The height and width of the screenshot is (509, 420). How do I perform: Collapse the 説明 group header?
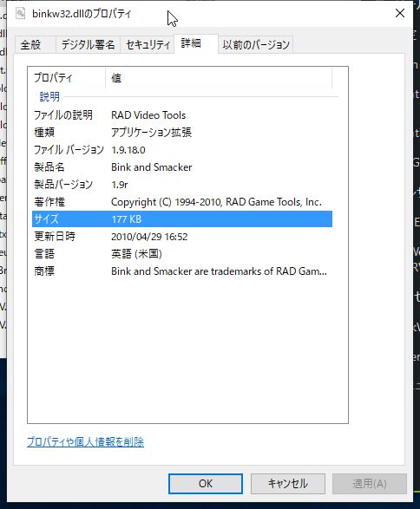[x=49, y=97]
